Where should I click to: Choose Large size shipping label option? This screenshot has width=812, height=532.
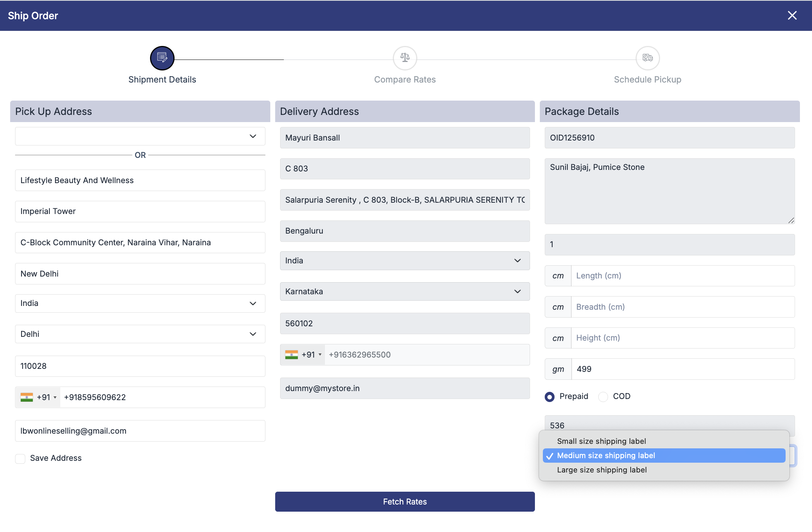coord(602,470)
